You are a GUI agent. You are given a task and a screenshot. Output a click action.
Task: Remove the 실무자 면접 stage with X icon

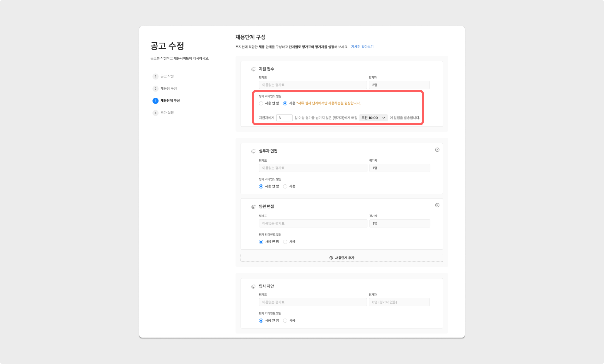point(437,150)
